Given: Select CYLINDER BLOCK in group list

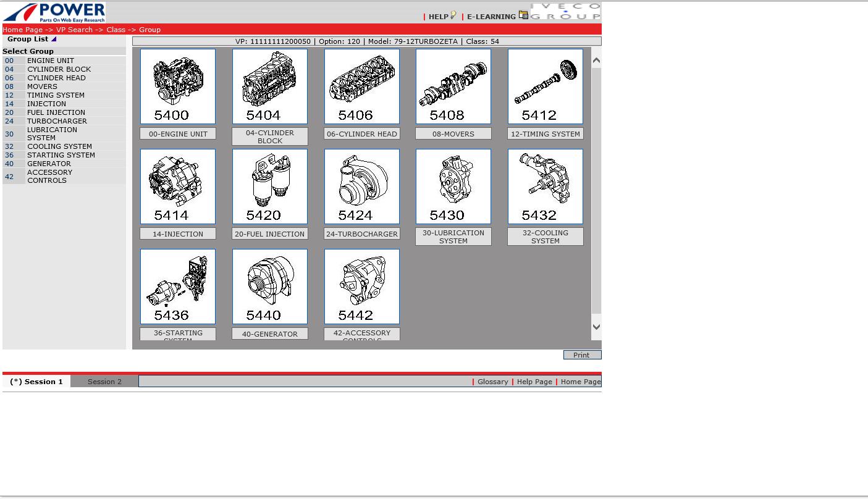Looking at the screenshot, I should point(59,69).
